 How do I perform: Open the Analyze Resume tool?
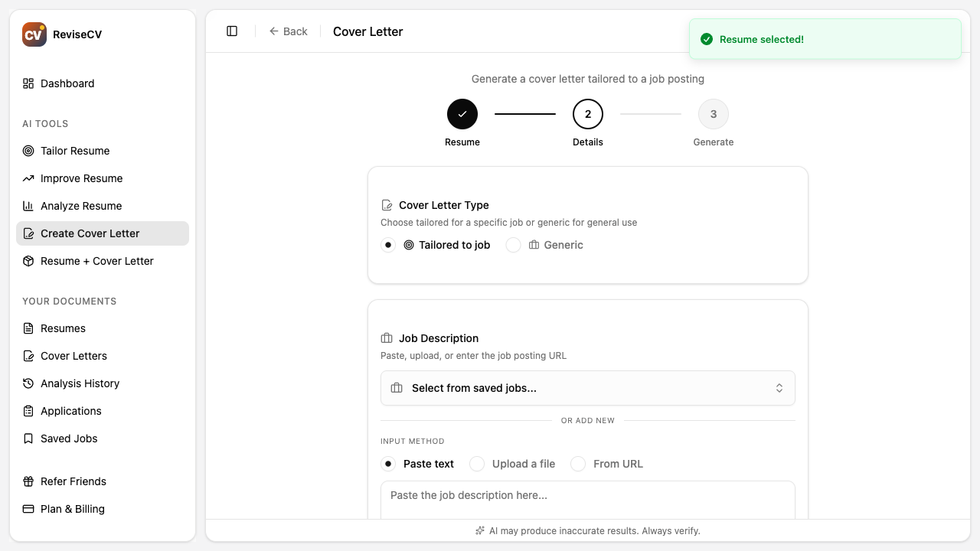click(80, 206)
